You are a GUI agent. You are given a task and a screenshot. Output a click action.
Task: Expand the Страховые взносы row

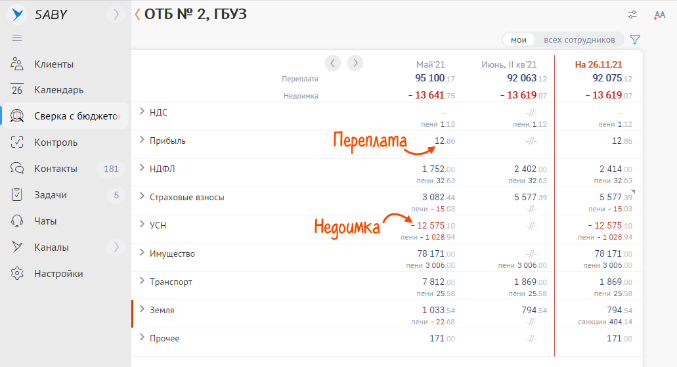pyautogui.click(x=142, y=196)
